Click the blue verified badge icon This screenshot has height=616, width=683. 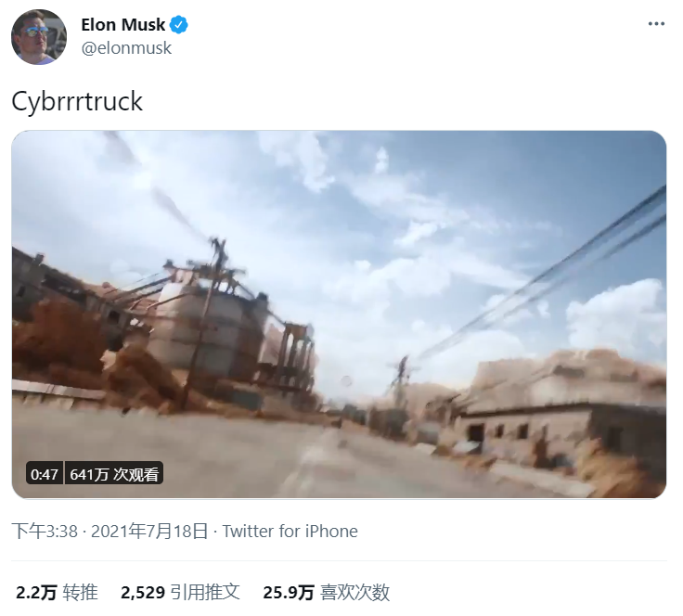[178, 25]
